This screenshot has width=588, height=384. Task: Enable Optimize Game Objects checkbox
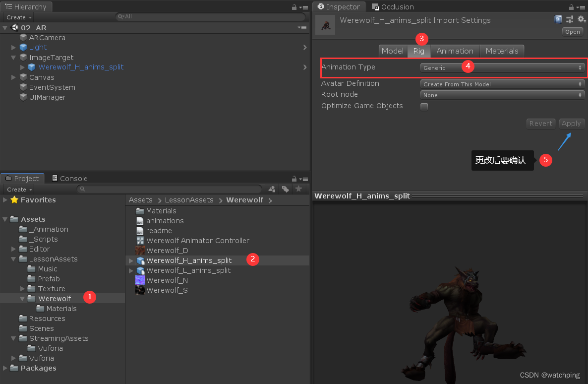[424, 107]
